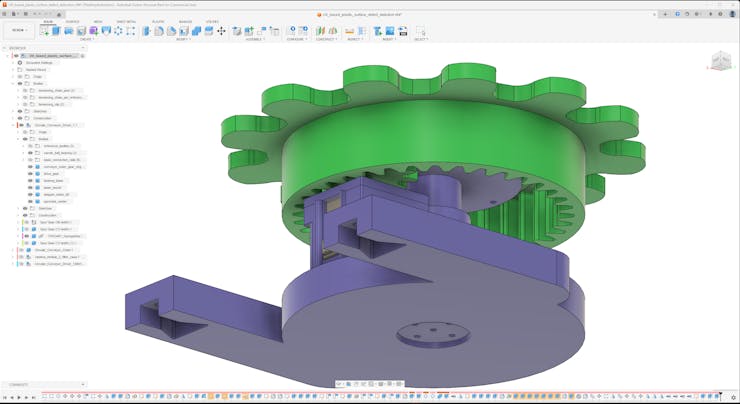Open timeline settings gear icon

[732, 397]
